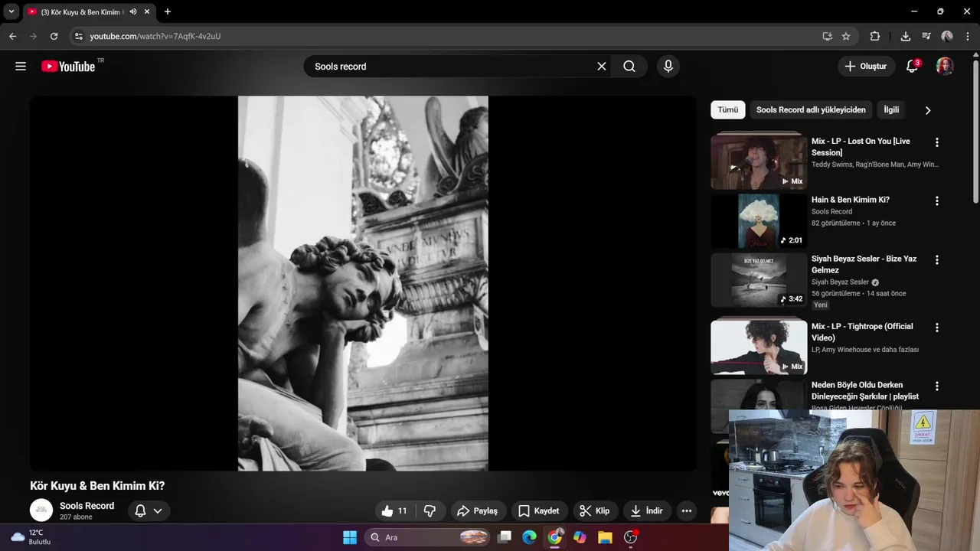
Task: Open YouTube account avatar menu
Action: (945, 67)
